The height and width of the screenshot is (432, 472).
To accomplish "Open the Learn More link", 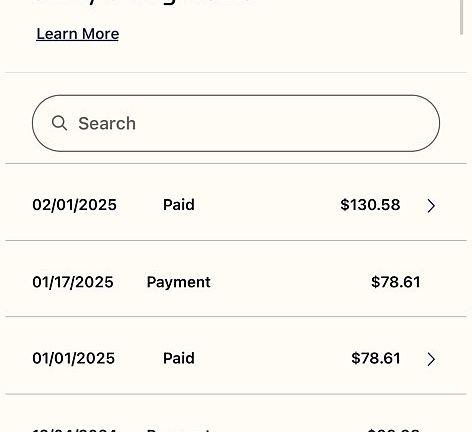I will (78, 34).
